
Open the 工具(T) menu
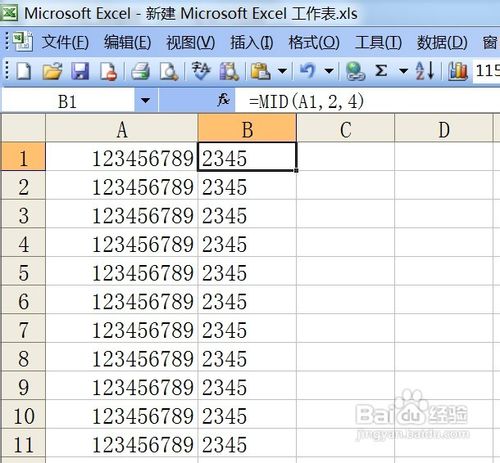(x=378, y=42)
